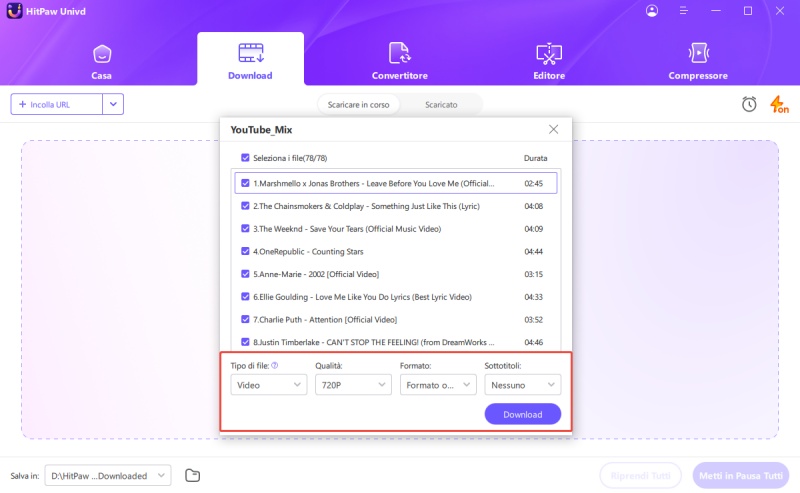Image resolution: width=800 pixels, height=493 pixels.
Task: Switch to the Casa tab
Action: tap(102, 61)
